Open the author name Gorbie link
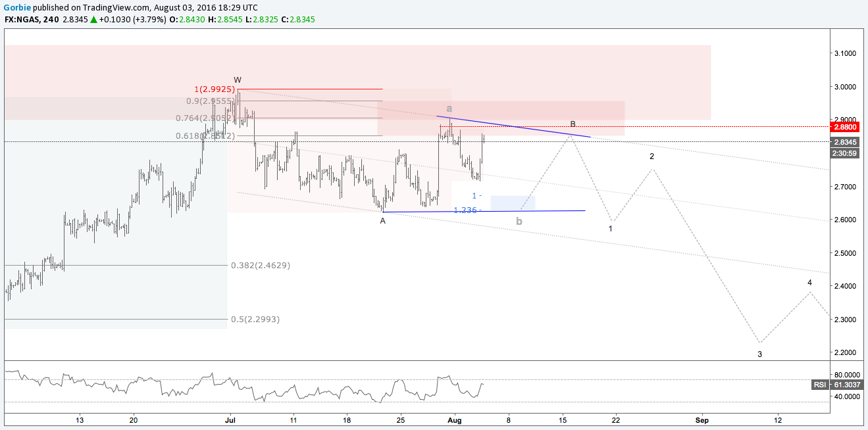The image size is (868, 430). [16, 7]
